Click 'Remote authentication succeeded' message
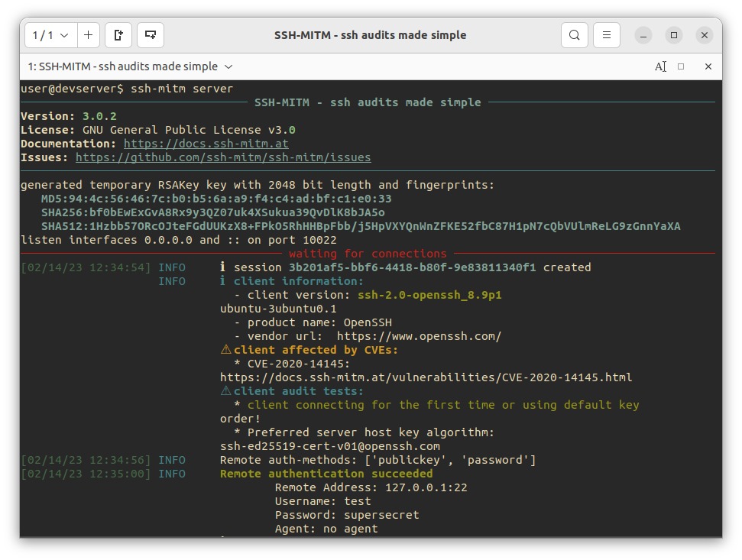This screenshot has height=560, width=742. click(x=326, y=474)
